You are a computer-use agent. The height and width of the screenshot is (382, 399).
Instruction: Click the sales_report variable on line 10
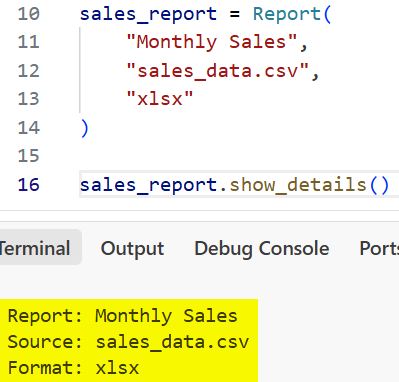coord(148,14)
